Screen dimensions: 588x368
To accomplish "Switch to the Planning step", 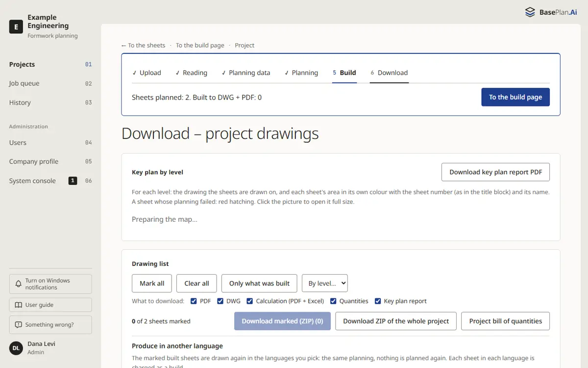I will click(x=301, y=73).
